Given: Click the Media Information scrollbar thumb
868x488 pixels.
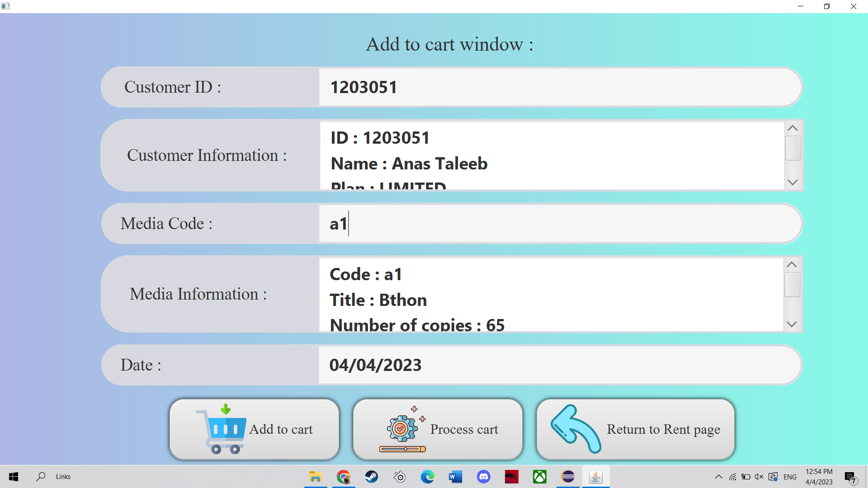Looking at the screenshot, I should [792, 285].
